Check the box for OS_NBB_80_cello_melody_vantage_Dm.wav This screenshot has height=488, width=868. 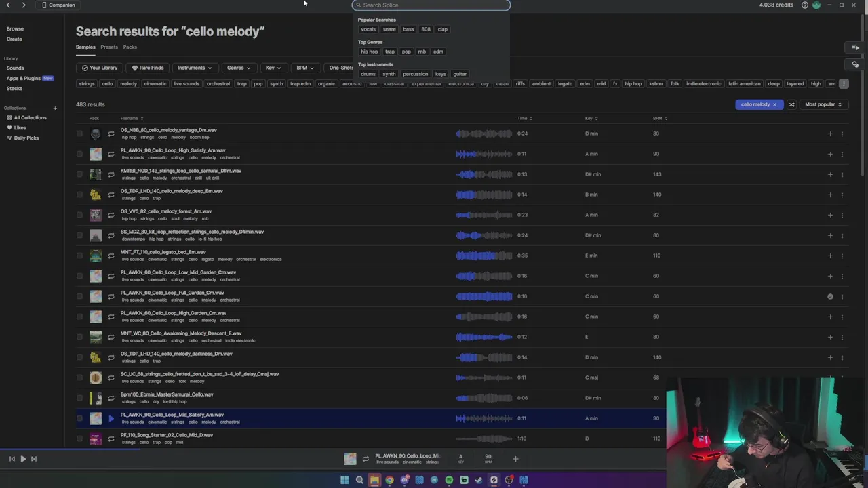point(80,134)
